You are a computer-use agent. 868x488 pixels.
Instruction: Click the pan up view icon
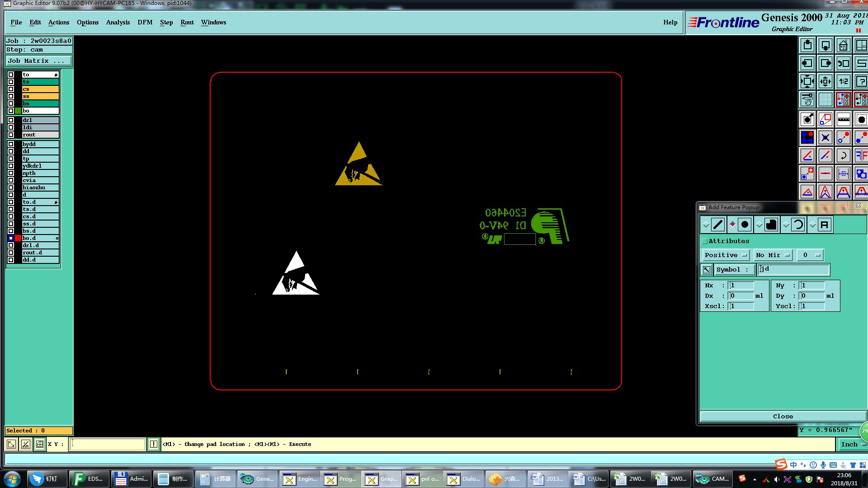[x=807, y=45]
